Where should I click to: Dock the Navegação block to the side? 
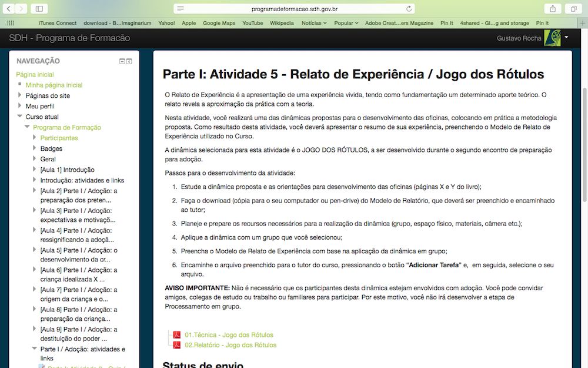coord(129,61)
